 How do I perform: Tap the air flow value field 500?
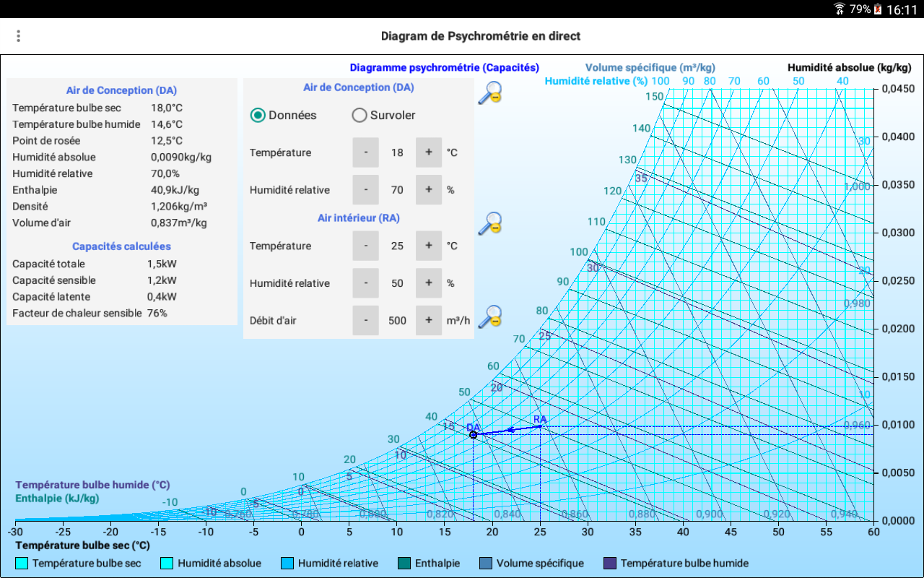pos(397,320)
